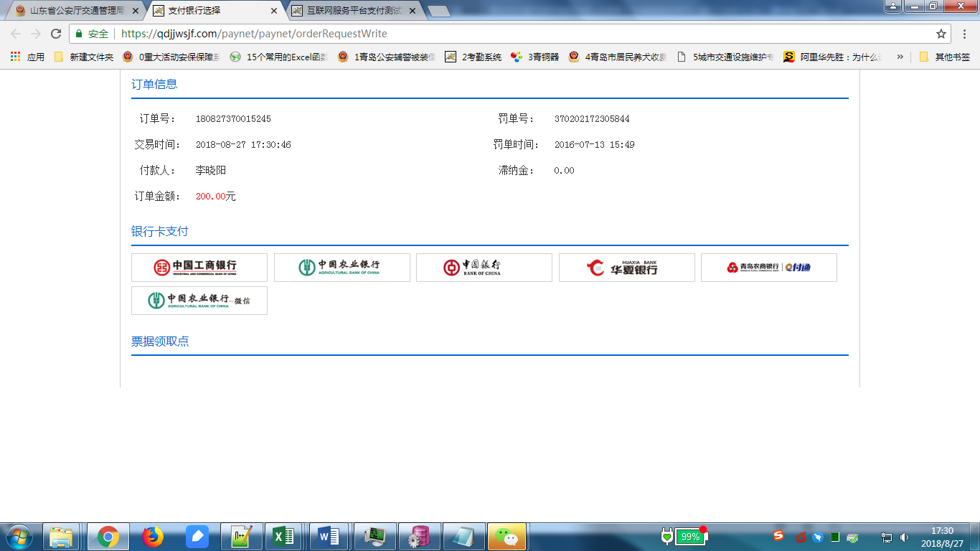The height and width of the screenshot is (551, 980).
Task: Click the secure lock icon in address bar
Action: (76, 33)
